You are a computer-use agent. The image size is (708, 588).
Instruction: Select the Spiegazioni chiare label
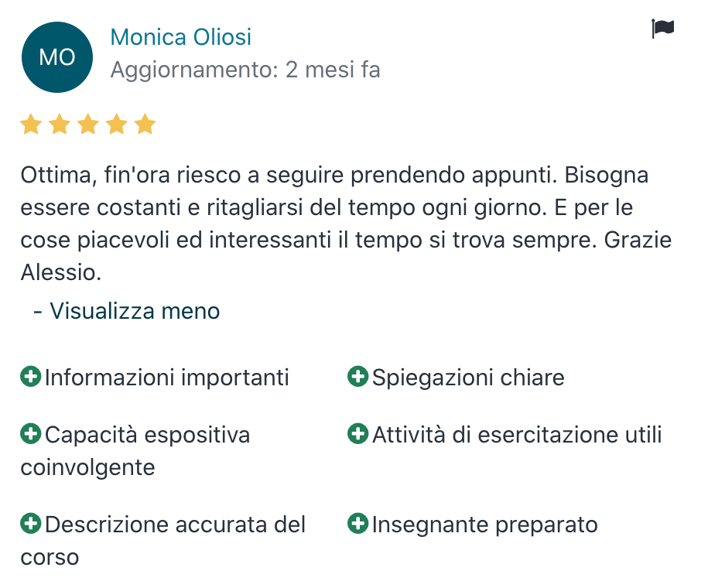tap(468, 378)
